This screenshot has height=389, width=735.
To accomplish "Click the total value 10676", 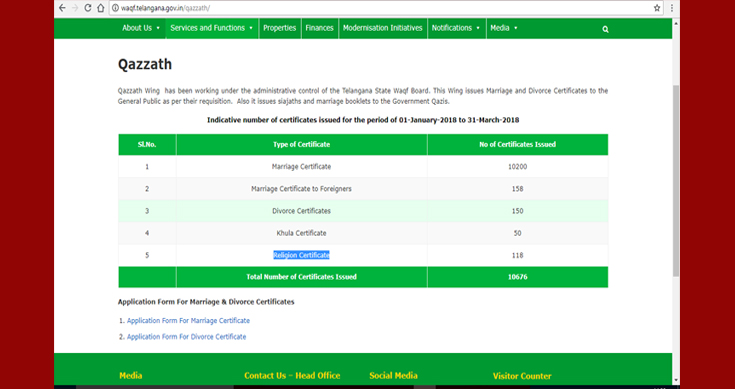I will click(x=518, y=277).
